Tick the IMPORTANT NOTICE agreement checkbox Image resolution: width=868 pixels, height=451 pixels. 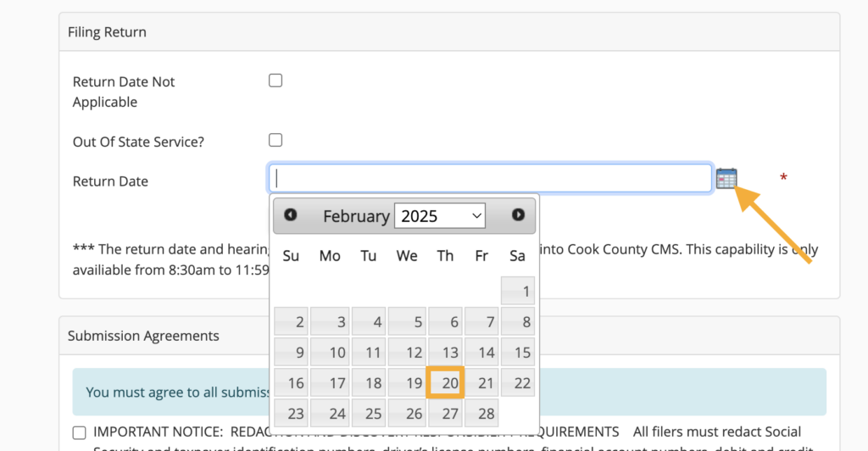pos(80,432)
